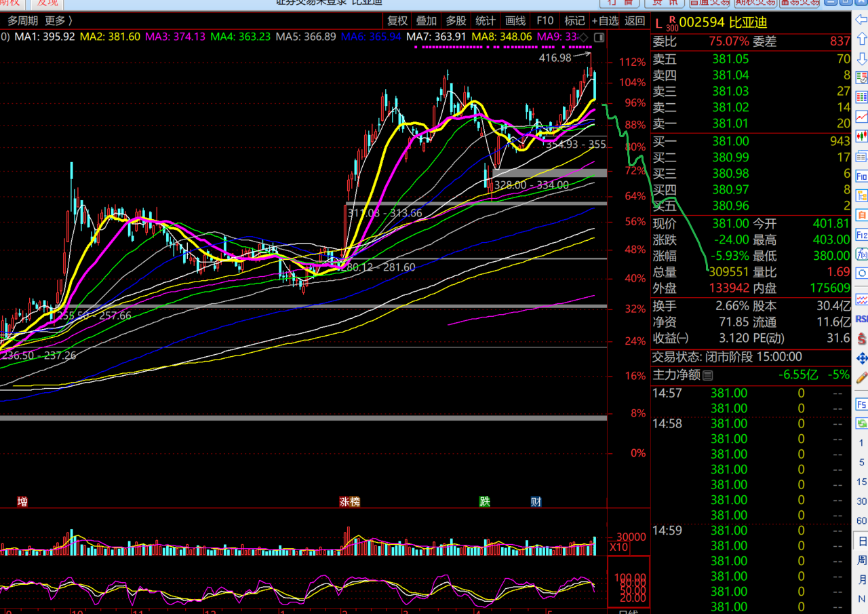The width and height of the screenshot is (868, 614).
Task: Click the F12 trade icon in sidebar
Action: [861, 234]
